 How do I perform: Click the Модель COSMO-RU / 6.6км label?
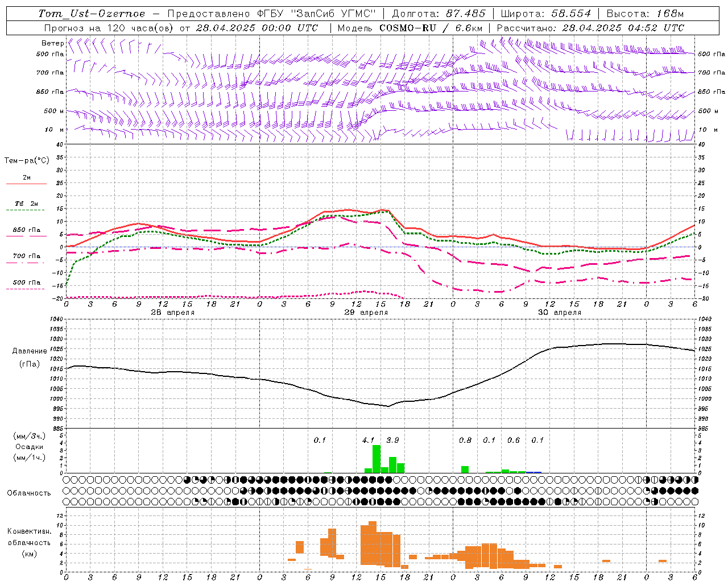coord(410,28)
